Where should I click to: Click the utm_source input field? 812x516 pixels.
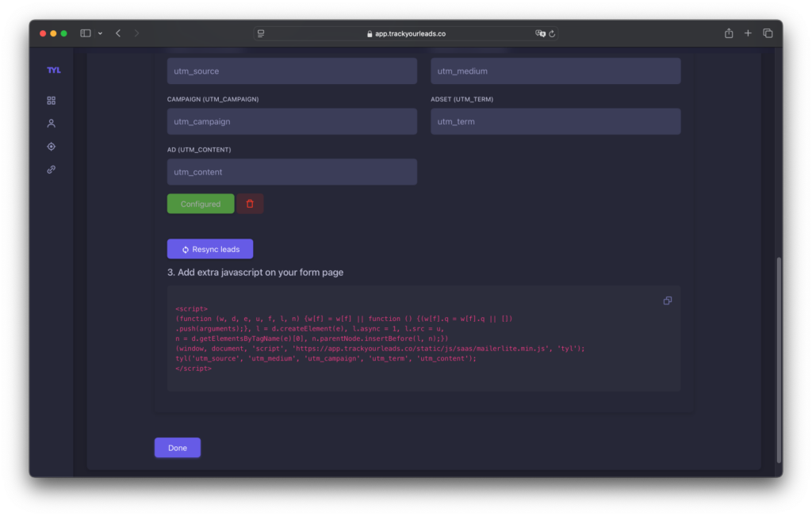coord(292,71)
